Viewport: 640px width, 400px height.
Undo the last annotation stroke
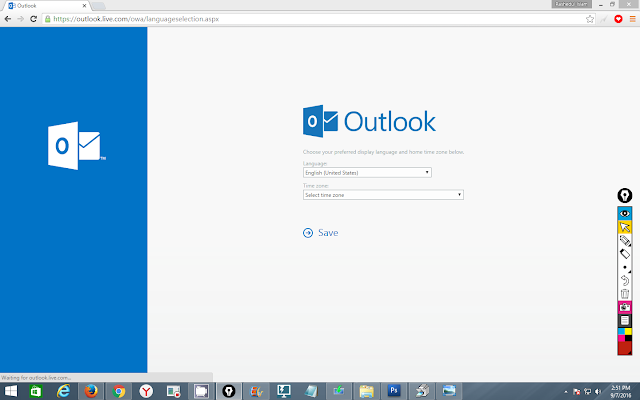coord(624,280)
